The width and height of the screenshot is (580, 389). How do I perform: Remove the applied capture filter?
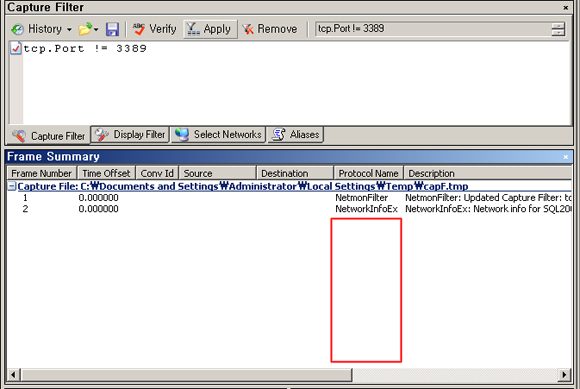click(x=270, y=29)
